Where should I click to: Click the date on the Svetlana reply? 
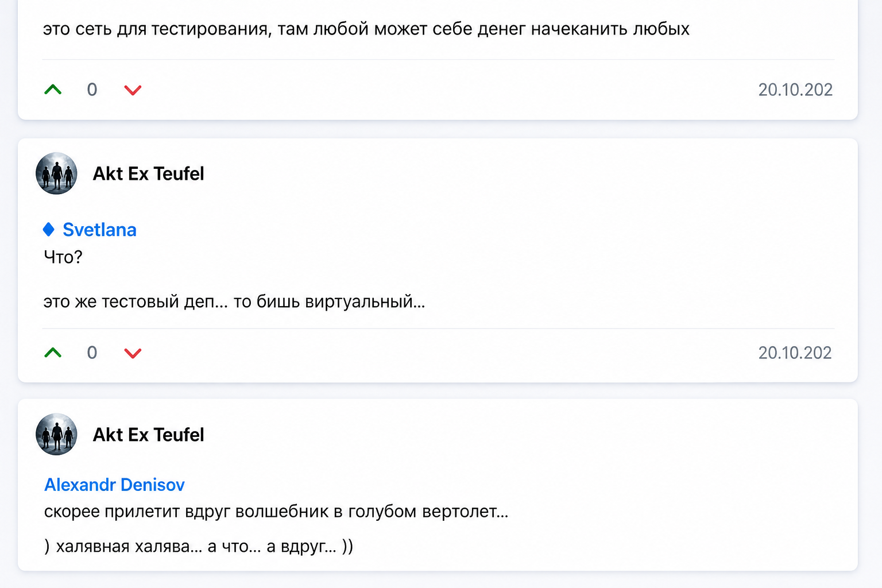[795, 353]
